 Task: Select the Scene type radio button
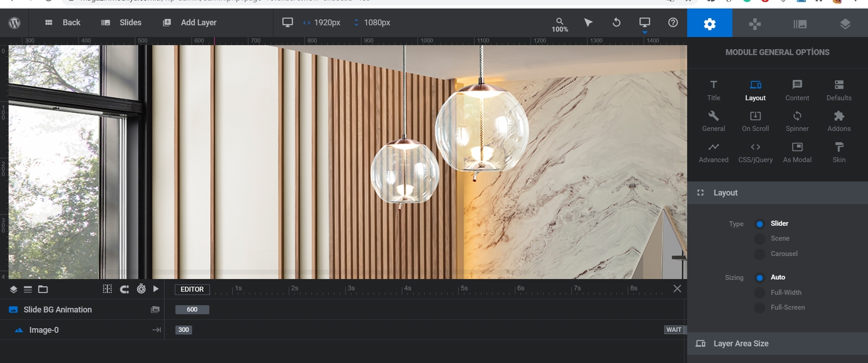[x=760, y=239]
